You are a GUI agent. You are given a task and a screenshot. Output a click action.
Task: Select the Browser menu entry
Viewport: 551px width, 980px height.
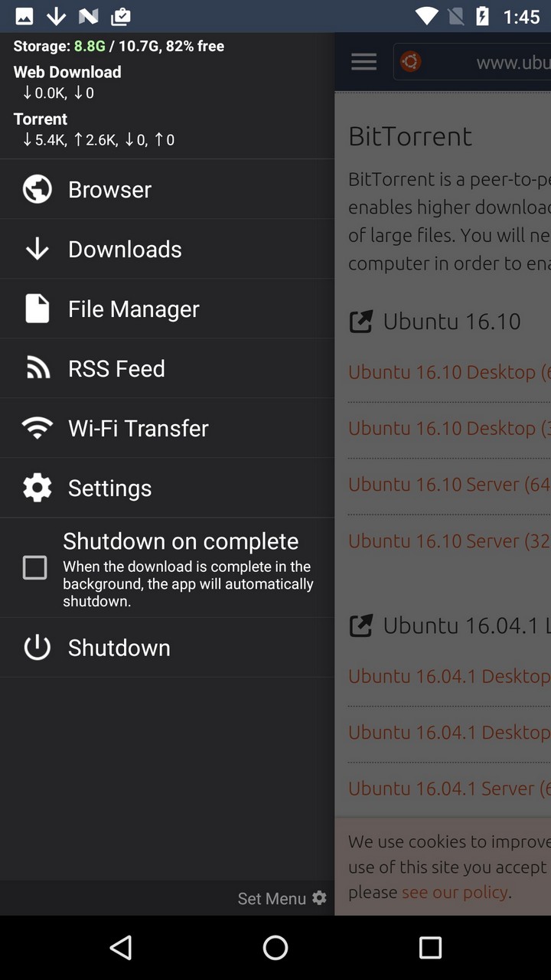109,189
